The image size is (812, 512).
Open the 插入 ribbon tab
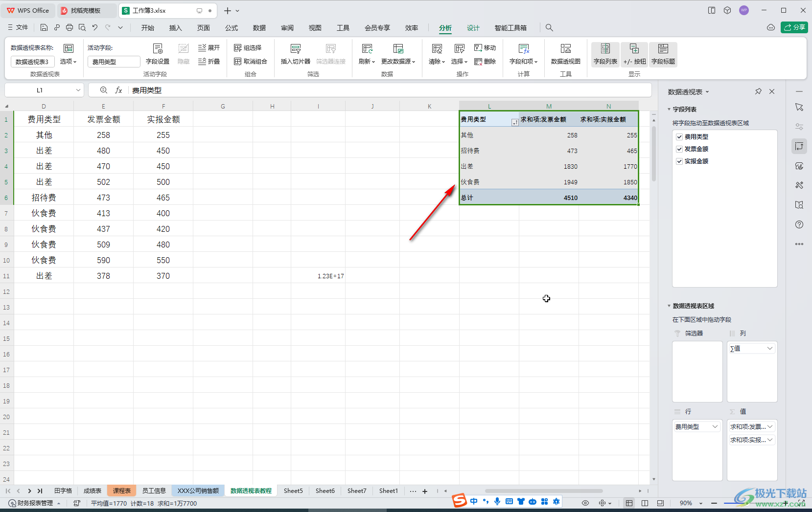point(176,28)
